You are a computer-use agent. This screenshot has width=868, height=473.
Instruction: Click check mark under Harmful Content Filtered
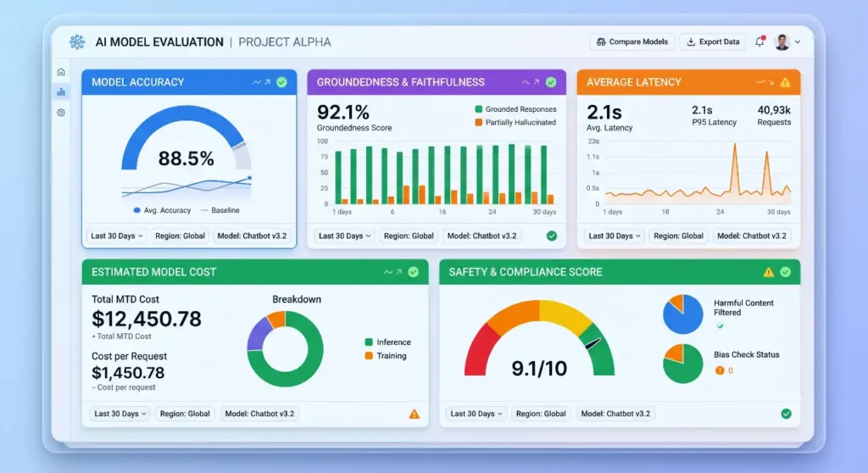(x=720, y=326)
